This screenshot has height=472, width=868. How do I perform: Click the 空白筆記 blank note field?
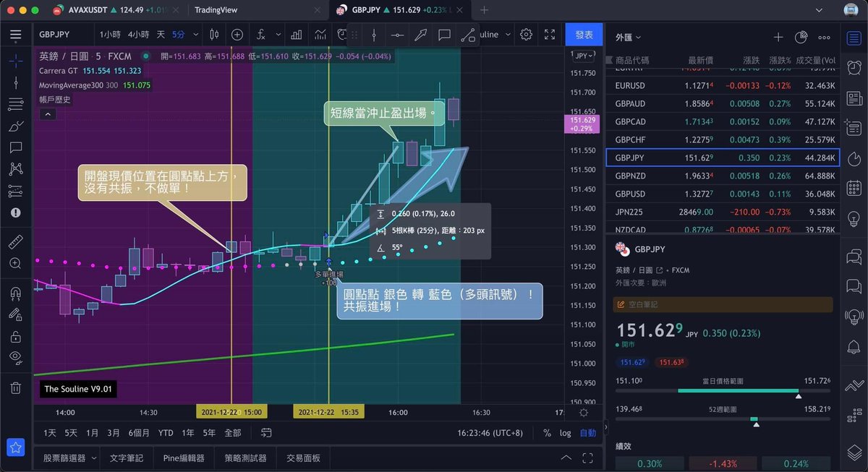723,305
